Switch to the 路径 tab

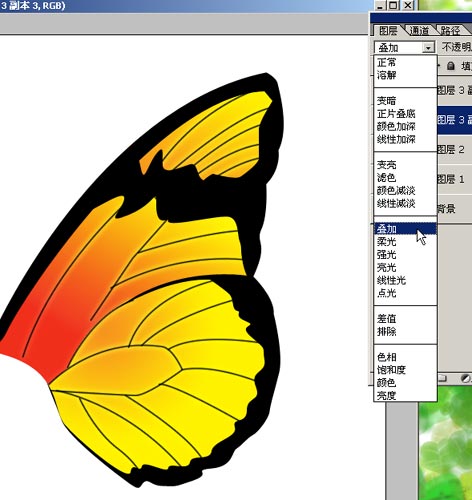pyautogui.click(x=450, y=31)
